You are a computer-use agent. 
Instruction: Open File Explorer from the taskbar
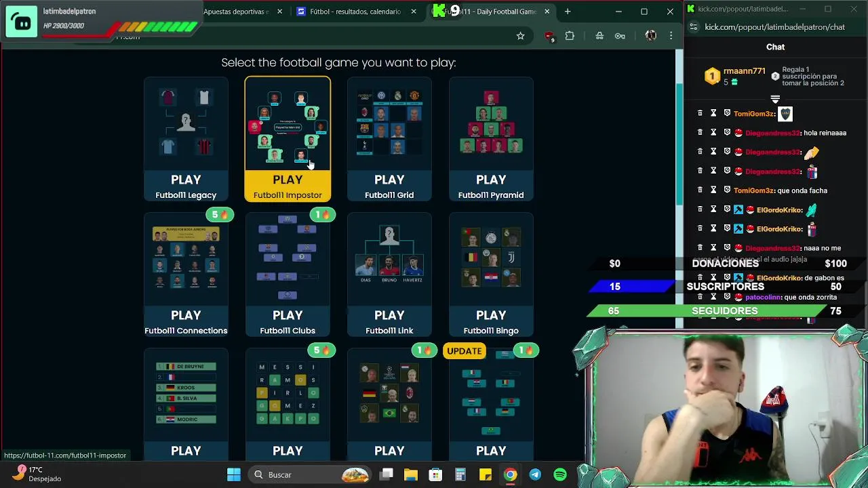(411, 474)
